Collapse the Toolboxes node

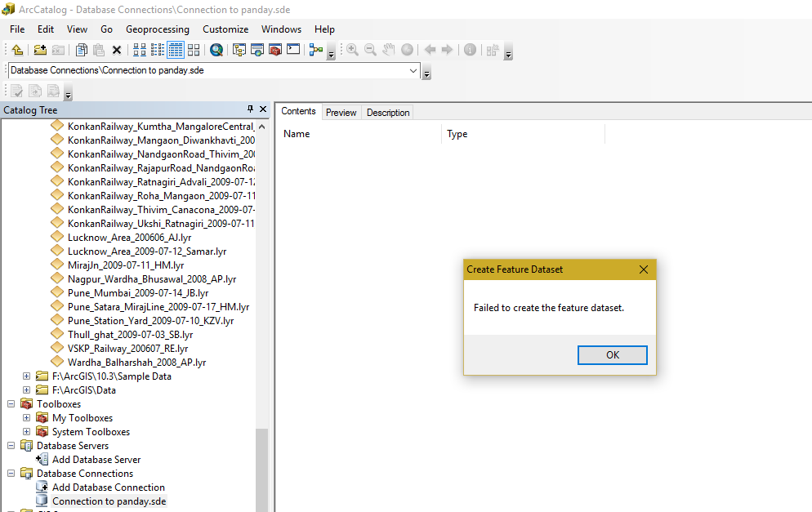point(11,403)
